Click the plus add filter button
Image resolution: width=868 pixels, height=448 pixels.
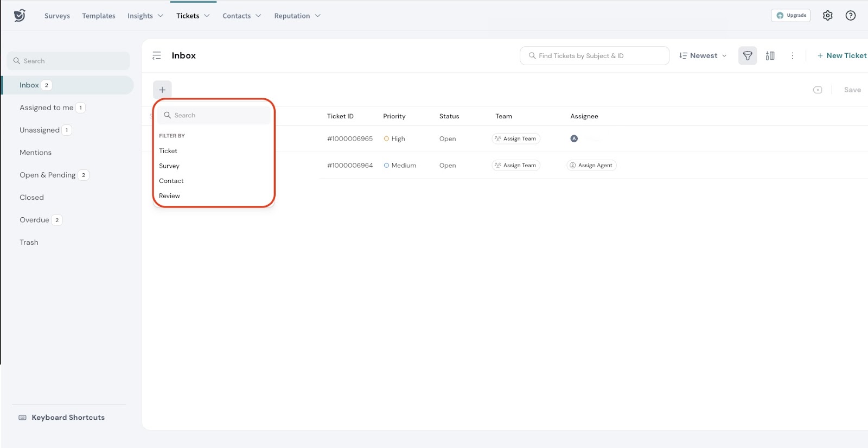(162, 90)
